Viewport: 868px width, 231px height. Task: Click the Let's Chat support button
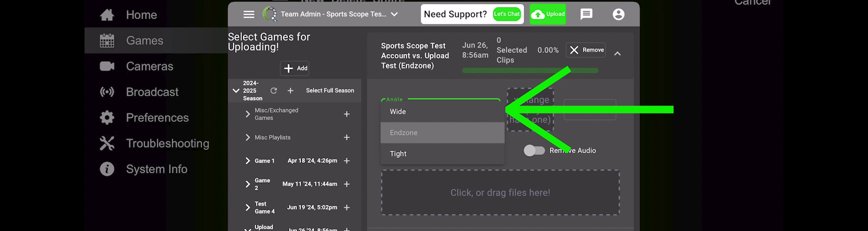point(507,14)
